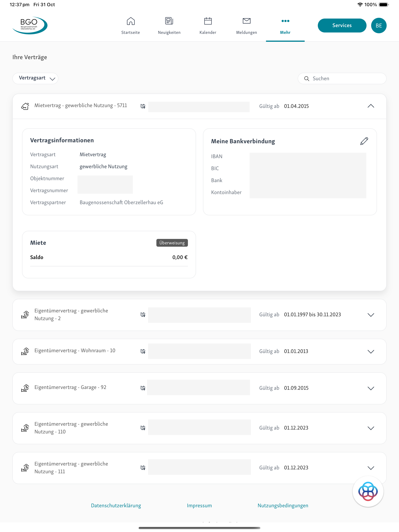Click the Eigentümervertrag - Wohnraum - 10 title

pos(75,351)
